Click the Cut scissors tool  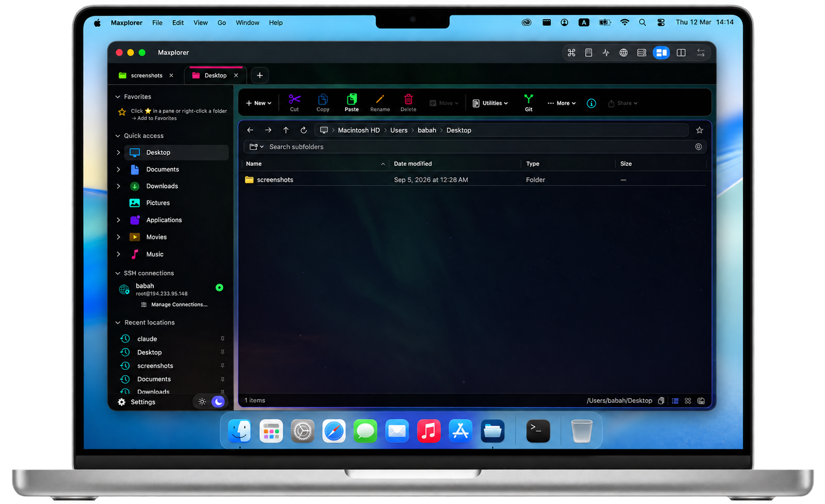coord(294,102)
